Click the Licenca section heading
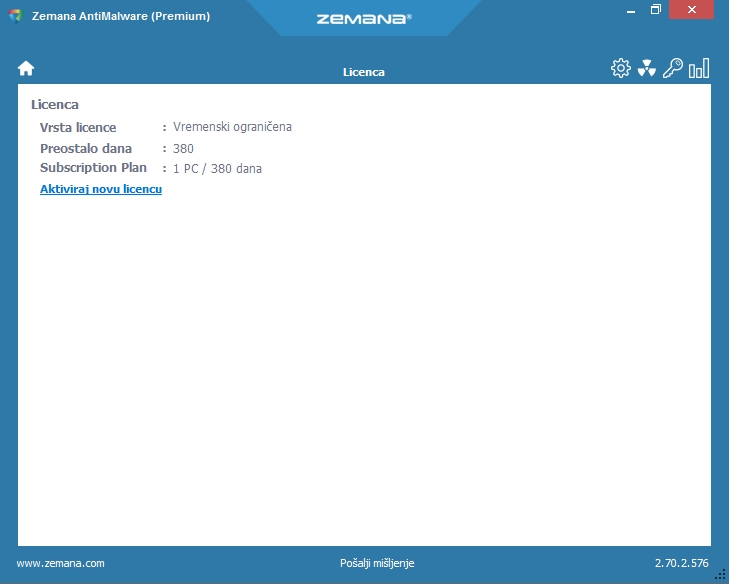 tap(55, 104)
